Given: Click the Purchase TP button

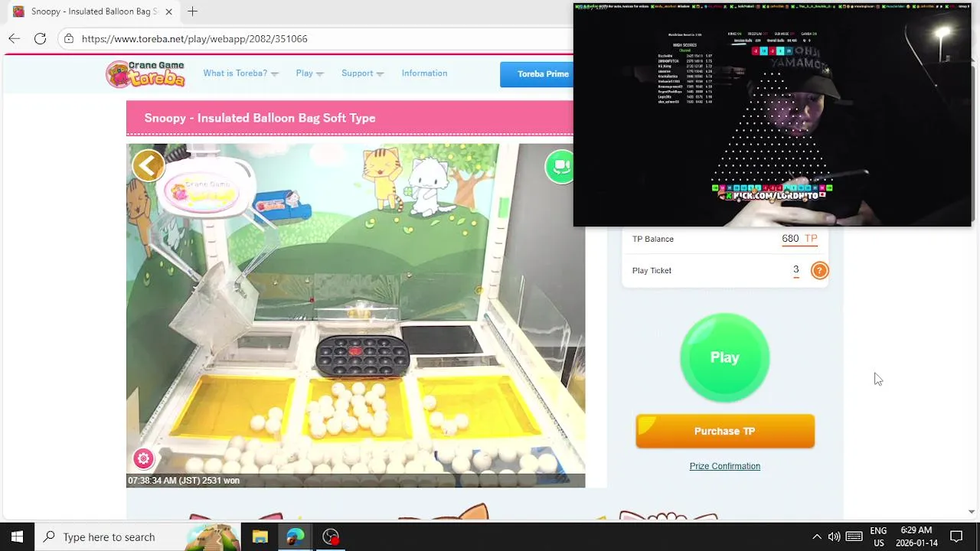Looking at the screenshot, I should coord(724,431).
